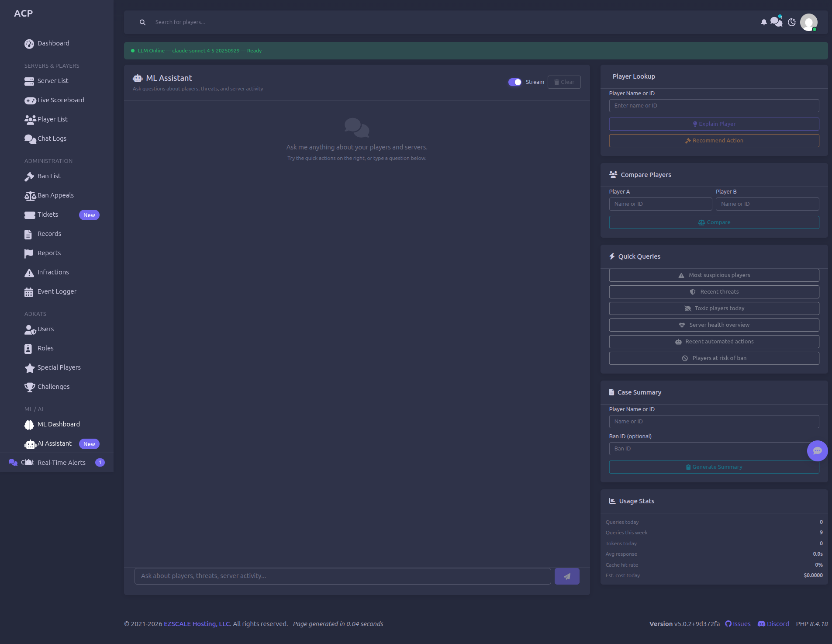
Task: Open the EZSCALE Hosting, LLC link
Action: click(x=197, y=624)
